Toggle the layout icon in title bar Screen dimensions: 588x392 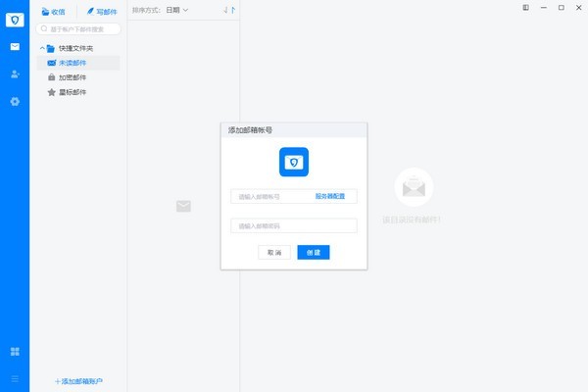pyautogui.click(x=525, y=8)
